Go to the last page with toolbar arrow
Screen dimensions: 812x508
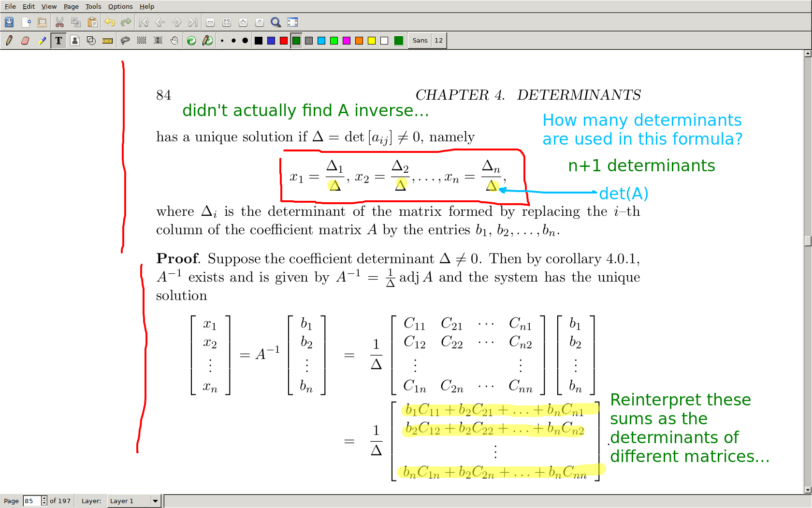[x=192, y=22]
